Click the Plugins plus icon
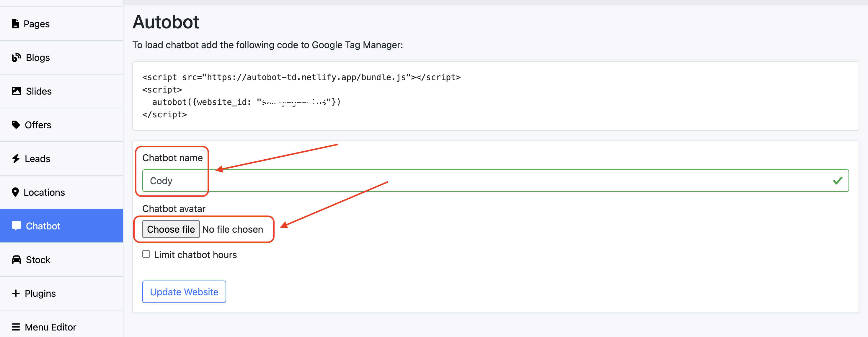This screenshot has height=337, width=868. tap(15, 294)
